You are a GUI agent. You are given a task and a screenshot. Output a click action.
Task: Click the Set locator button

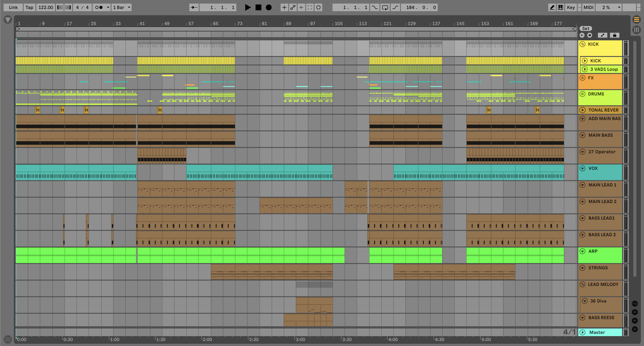586,28
